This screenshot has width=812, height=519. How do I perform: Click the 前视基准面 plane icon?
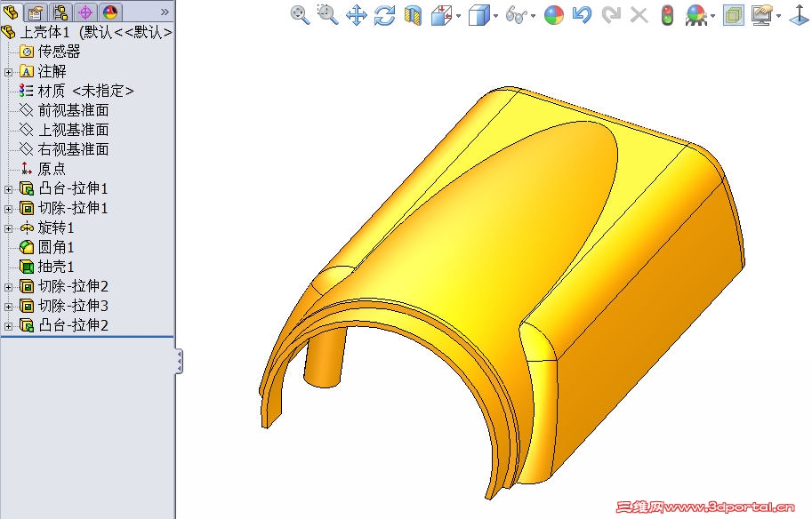tap(27, 110)
